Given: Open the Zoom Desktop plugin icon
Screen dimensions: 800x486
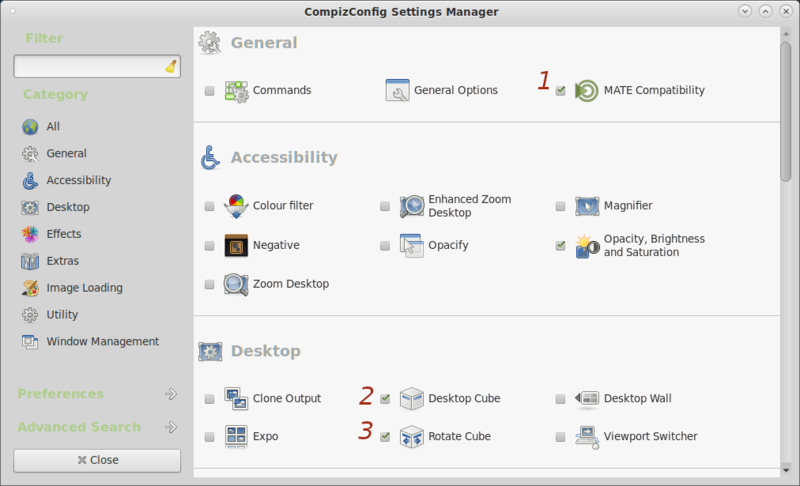Looking at the screenshot, I should tap(236, 285).
